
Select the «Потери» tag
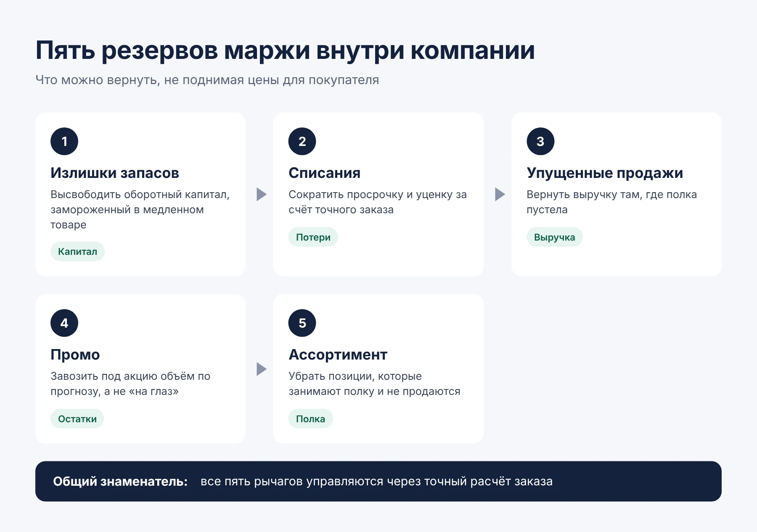coord(313,237)
